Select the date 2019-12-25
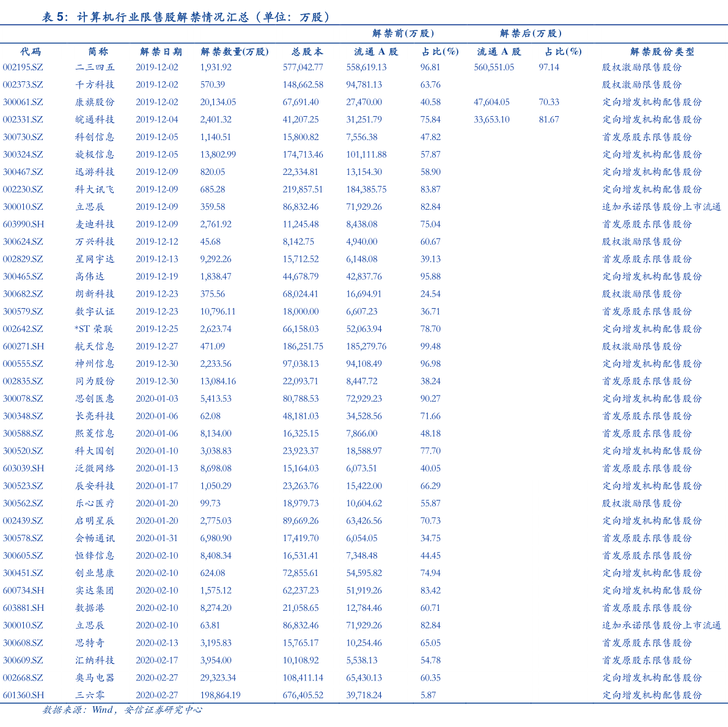728x727 pixels. [x=157, y=329]
